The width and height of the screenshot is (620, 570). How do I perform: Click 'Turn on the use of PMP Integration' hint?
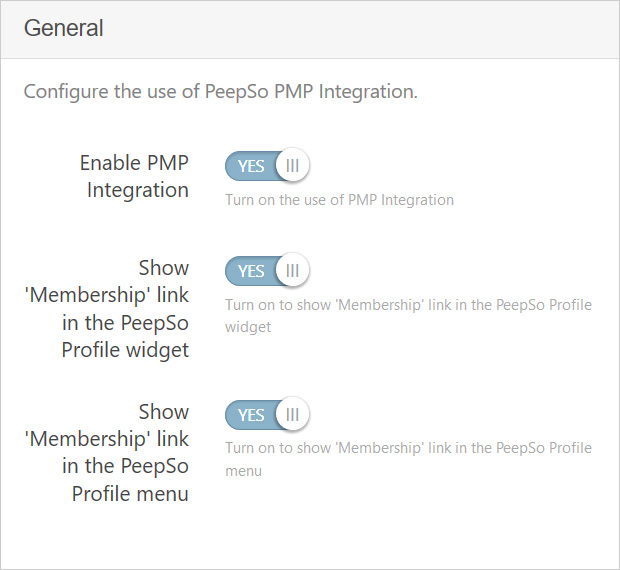click(x=339, y=200)
